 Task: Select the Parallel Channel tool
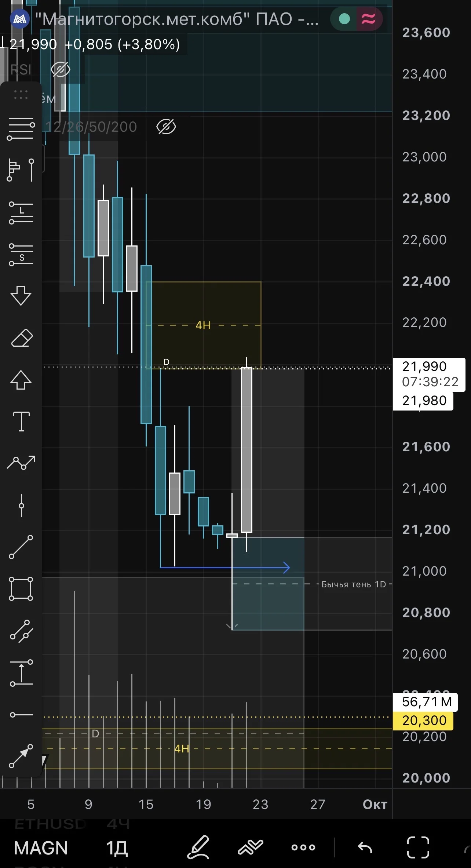[x=21, y=631]
